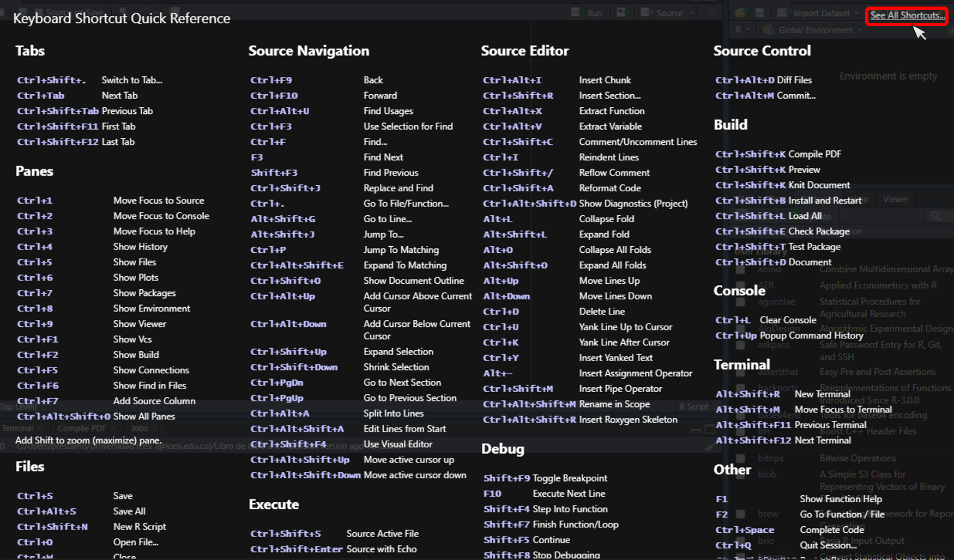
Task: Click the load workspace folder icon in Environment pane
Action: [x=740, y=13]
